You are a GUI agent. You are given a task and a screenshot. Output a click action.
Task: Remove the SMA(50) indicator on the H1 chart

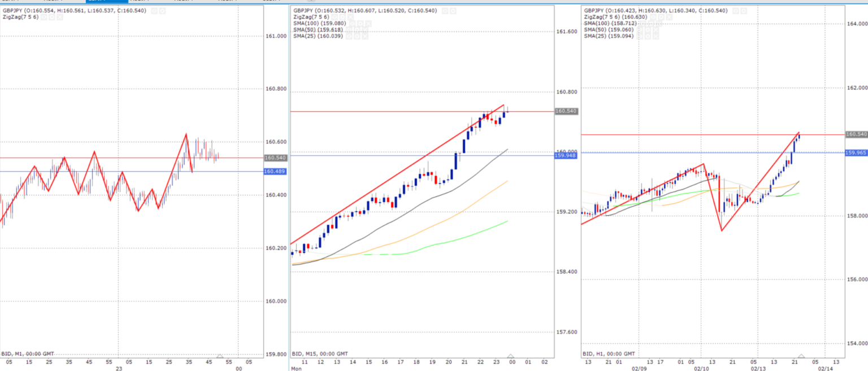(654, 30)
